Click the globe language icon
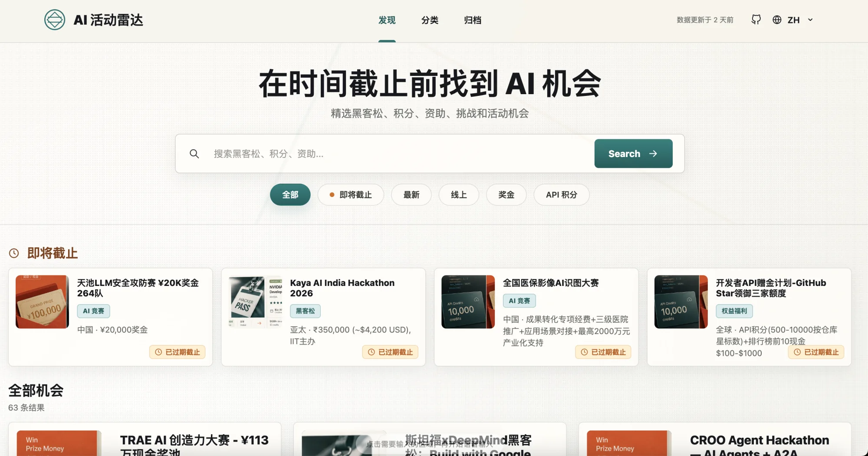The height and width of the screenshot is (456, 868). [777, 20]
